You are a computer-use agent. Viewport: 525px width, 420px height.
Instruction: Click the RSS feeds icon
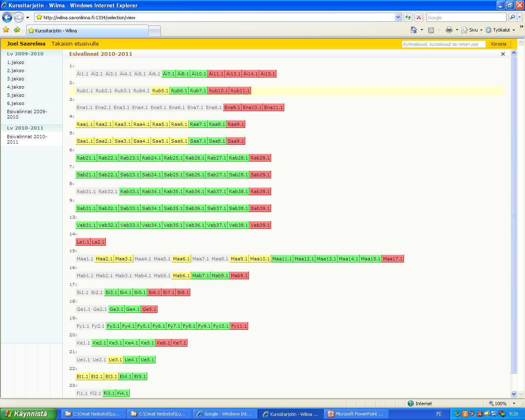(x=431, y=30)
